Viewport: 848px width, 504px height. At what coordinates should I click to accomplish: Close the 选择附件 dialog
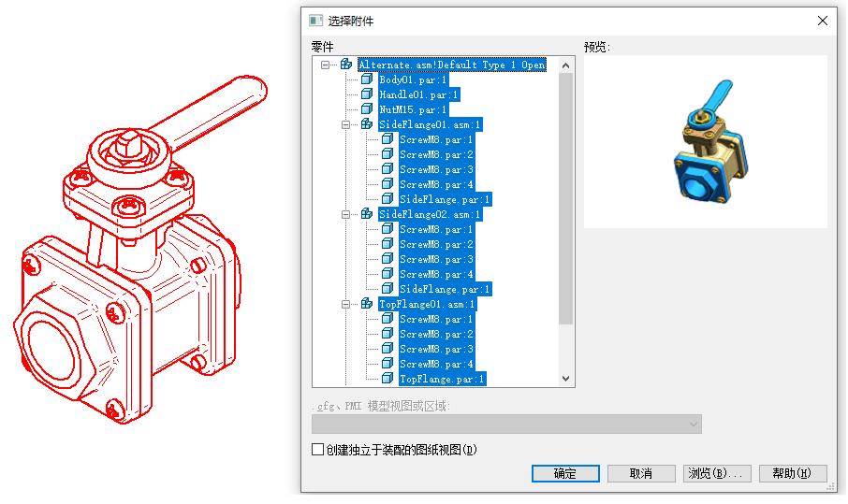coord(823,21)
